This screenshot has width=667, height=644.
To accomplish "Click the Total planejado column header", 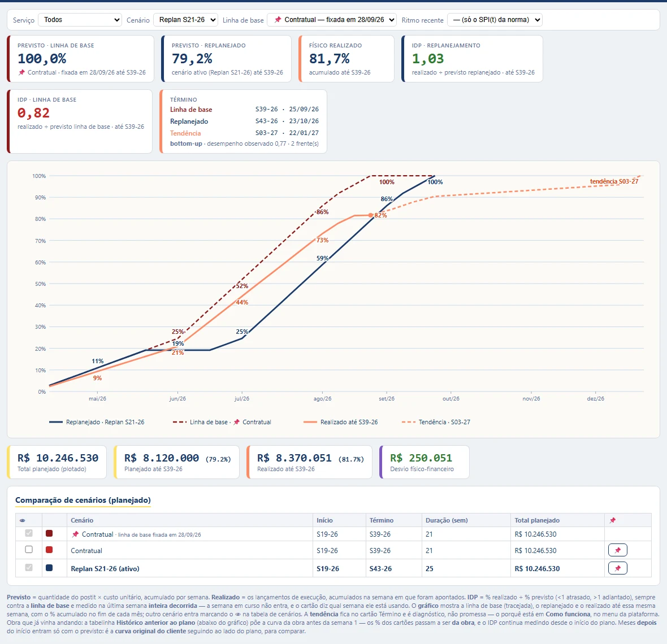I will (537, 520).
